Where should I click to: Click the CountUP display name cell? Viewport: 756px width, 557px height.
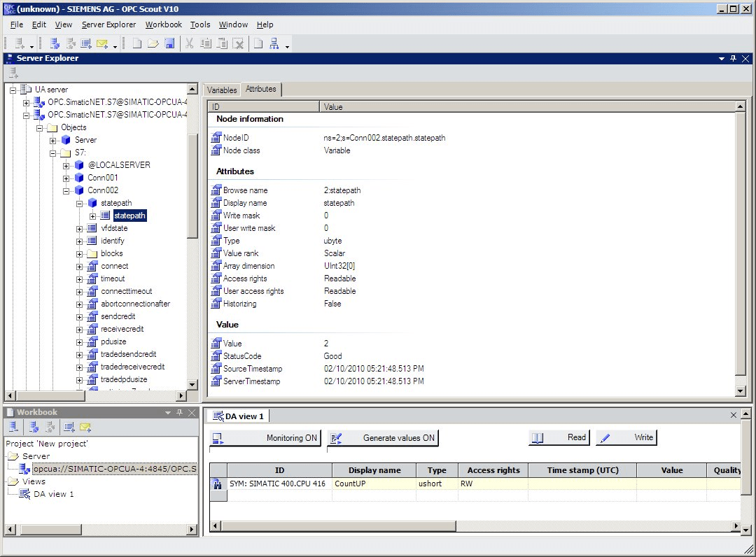coord(374,484)
